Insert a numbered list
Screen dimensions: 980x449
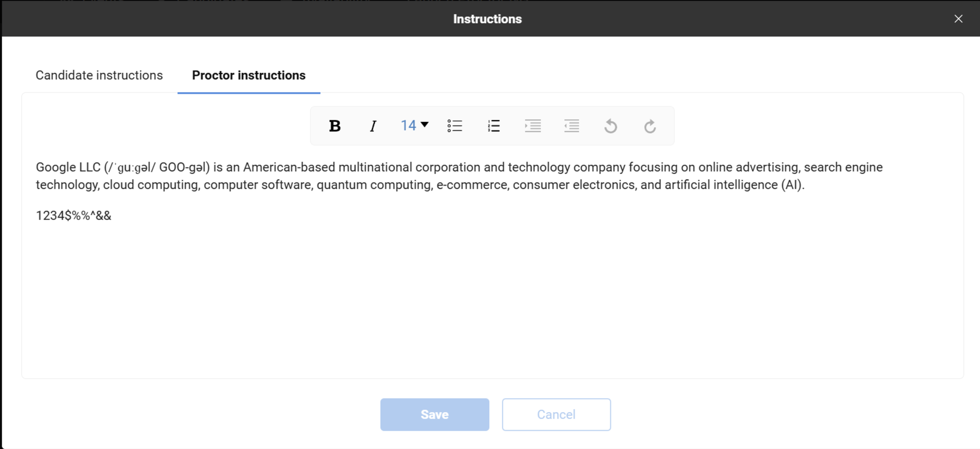[x=494, y=126]
